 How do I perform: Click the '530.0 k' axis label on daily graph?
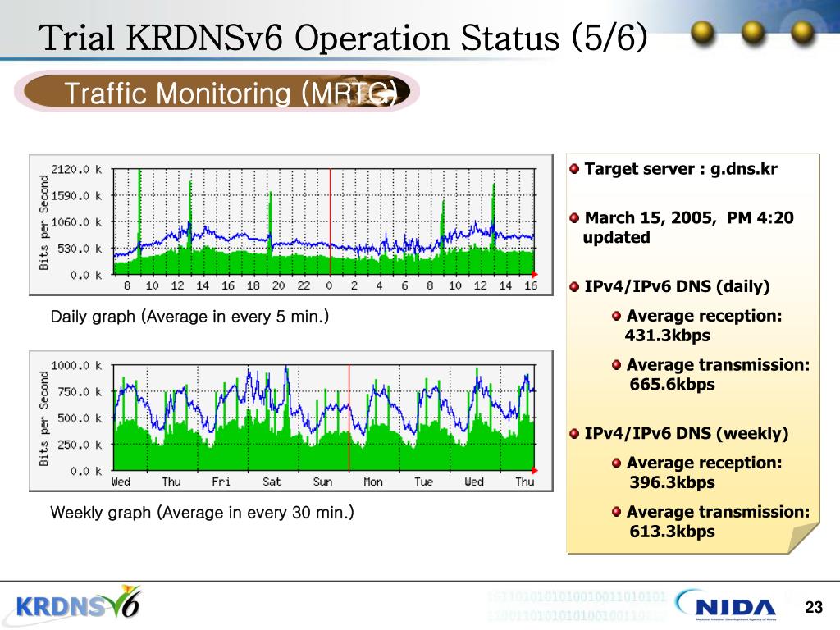80,249
